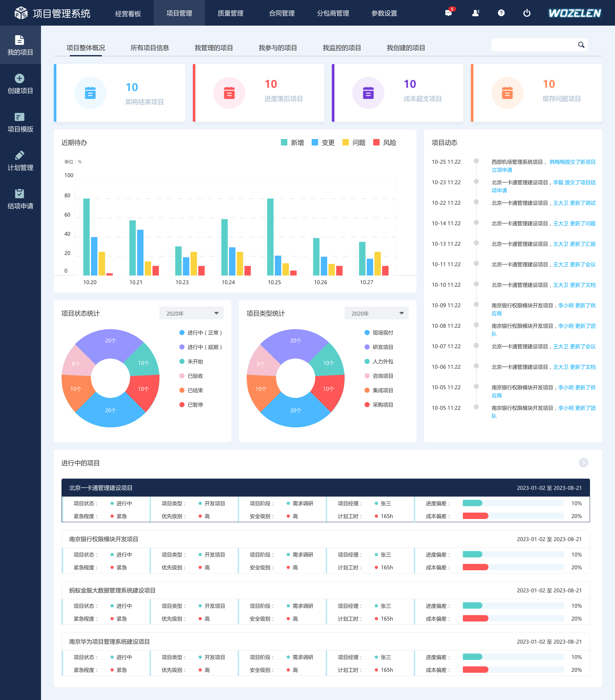The width and height of the screenshot is (615, 700).
Task: Toggle 变更 legend in 近期待办 chart
Action: pyautogui.click(x=323, y=143)
